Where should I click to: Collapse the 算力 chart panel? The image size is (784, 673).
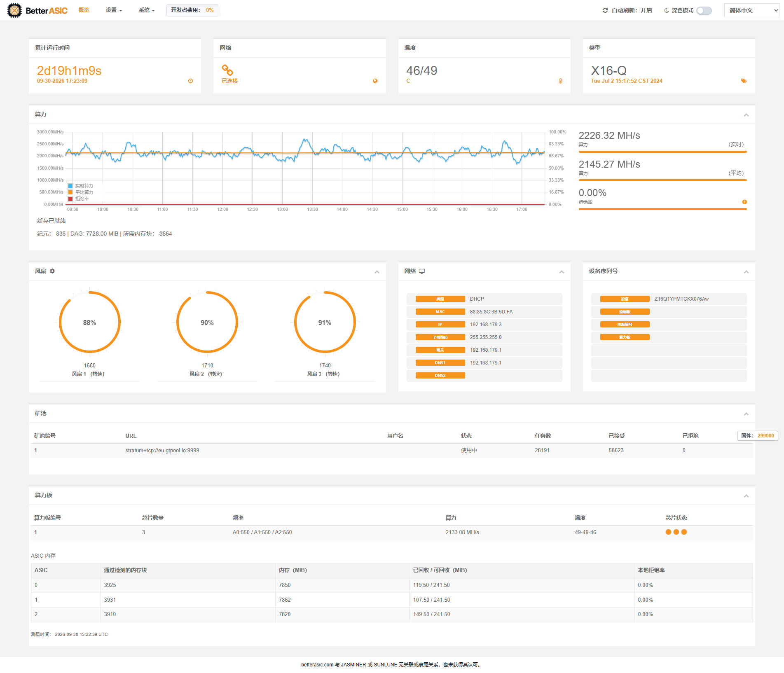(x=746, y=115)
